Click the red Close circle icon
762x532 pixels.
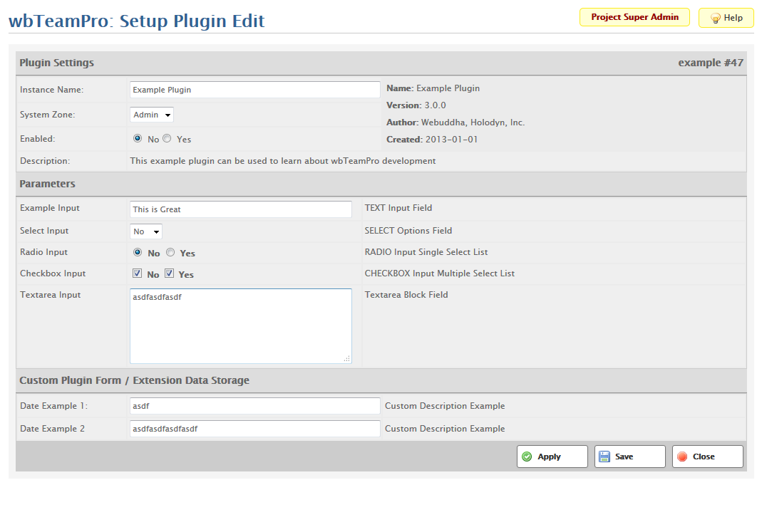click(x=682, y=457)
